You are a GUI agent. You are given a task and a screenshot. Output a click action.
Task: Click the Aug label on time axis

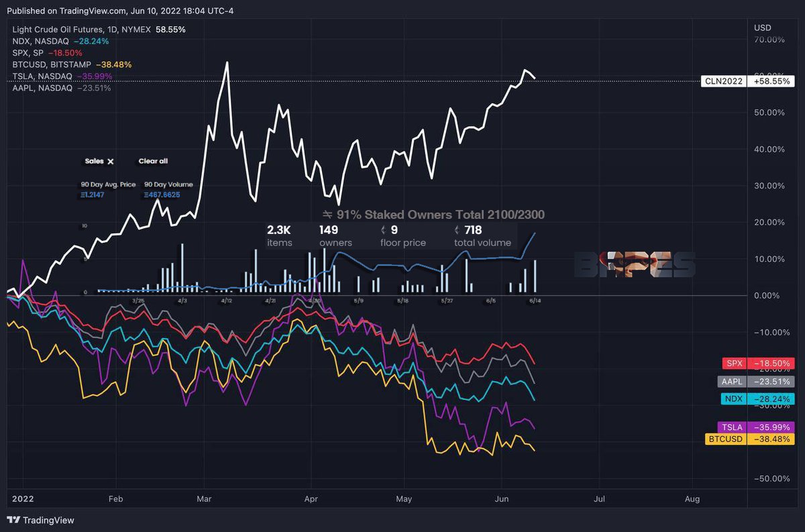point(692,499)
